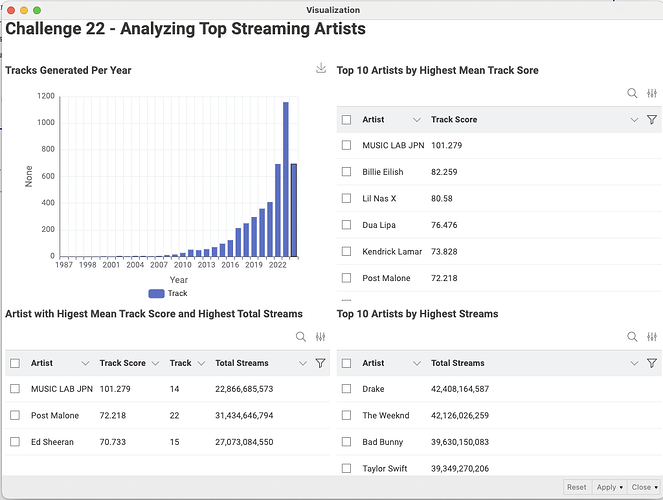The image size is (663, 500).
Task: Search the Top 10 Mean Track Score table
Action: pyautogui.click(x=632, y=93)
